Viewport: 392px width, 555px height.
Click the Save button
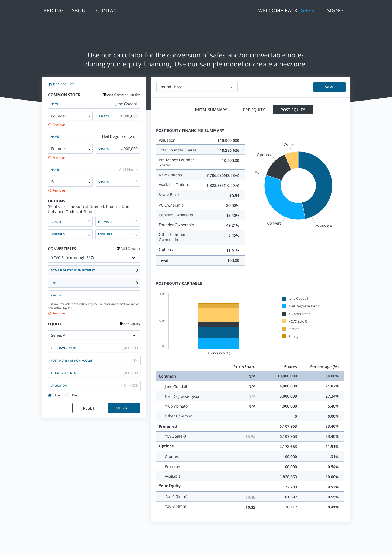(x=329, y=87)
